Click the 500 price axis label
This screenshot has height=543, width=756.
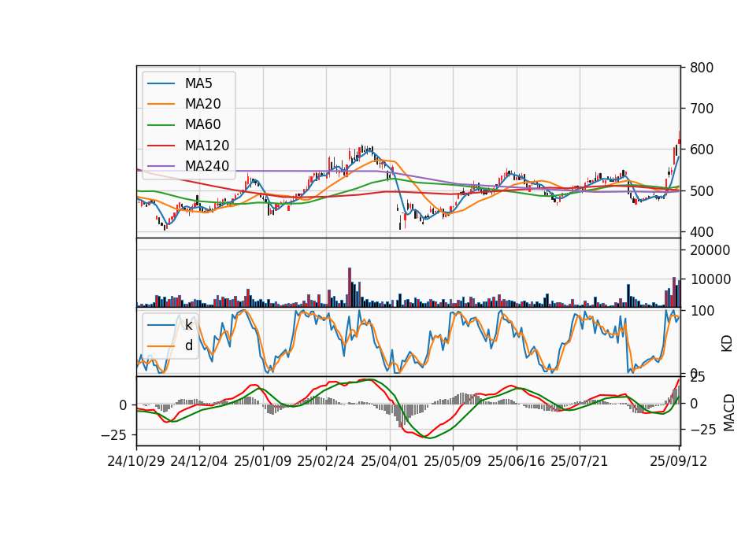click(702, 191)
